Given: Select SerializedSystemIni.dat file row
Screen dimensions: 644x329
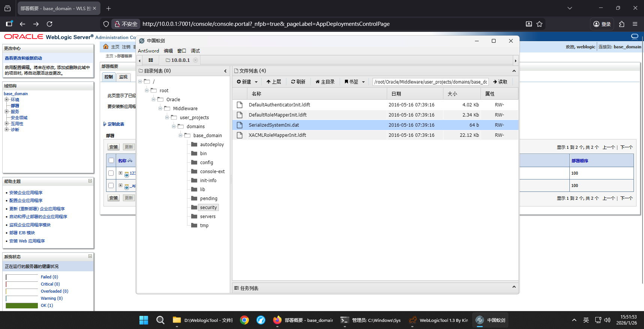Looking at the screenshot, I should click(375, 125).
